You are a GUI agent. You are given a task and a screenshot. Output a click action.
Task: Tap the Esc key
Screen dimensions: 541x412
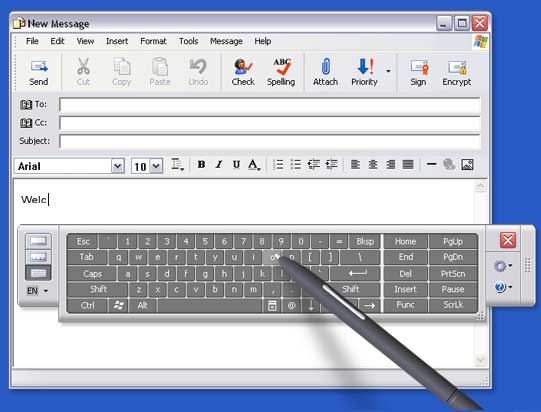pyautogui.click(x=83, y=242)
